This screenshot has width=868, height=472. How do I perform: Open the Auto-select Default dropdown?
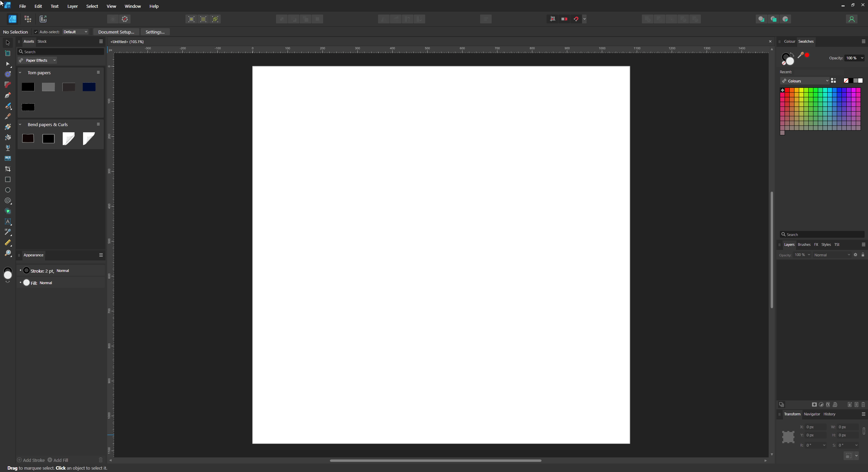tap(75, 32)
